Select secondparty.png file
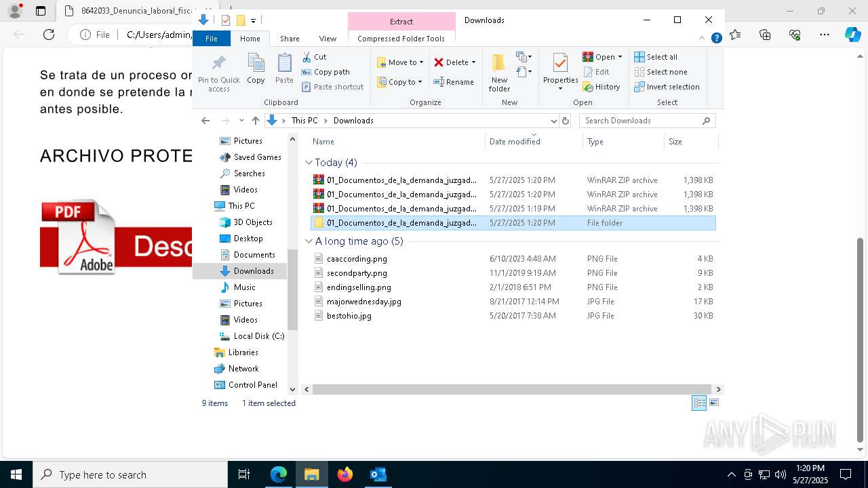The height and width of the screenshot is (488, 868). coord(513,273)
